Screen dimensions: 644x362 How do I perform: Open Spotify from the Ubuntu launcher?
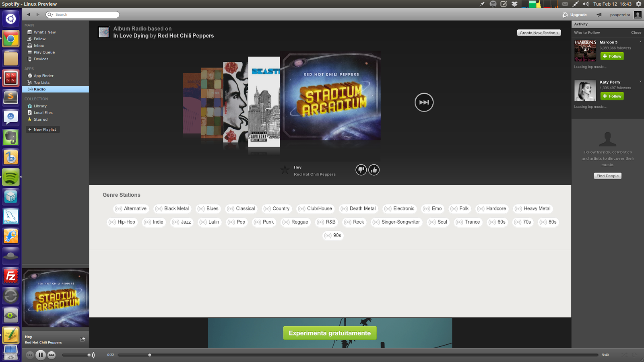coord(11,177)
